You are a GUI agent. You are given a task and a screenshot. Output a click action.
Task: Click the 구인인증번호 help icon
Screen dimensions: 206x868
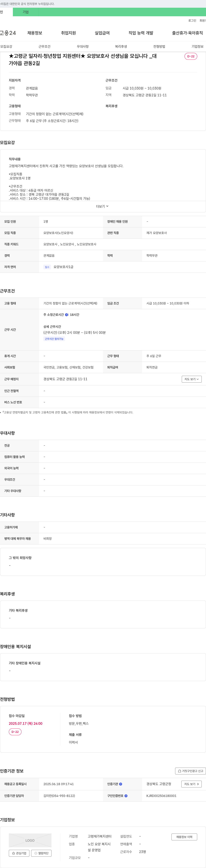click(x=126, y=796)
